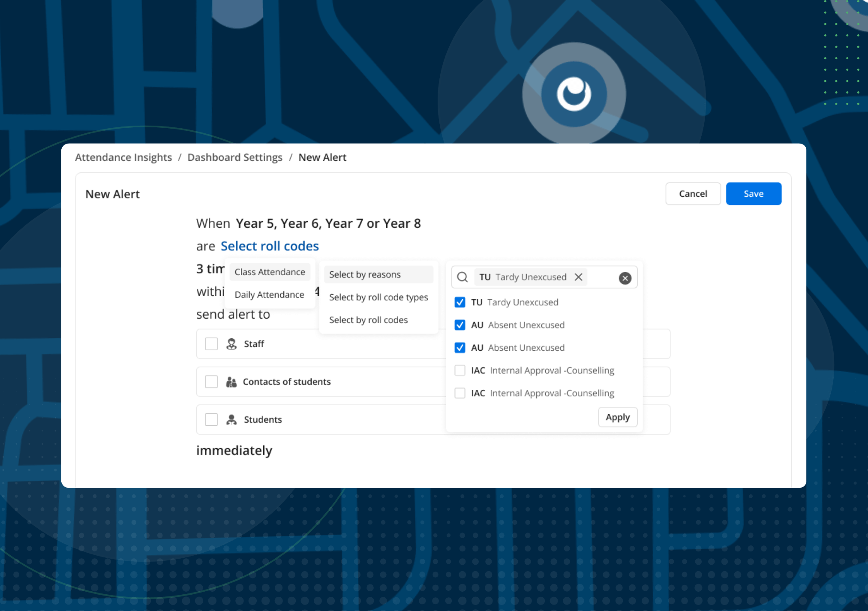Save the new alert
The width and height of the screenshot is (868, 611).
pyautogui.click(x=753, y=194)
